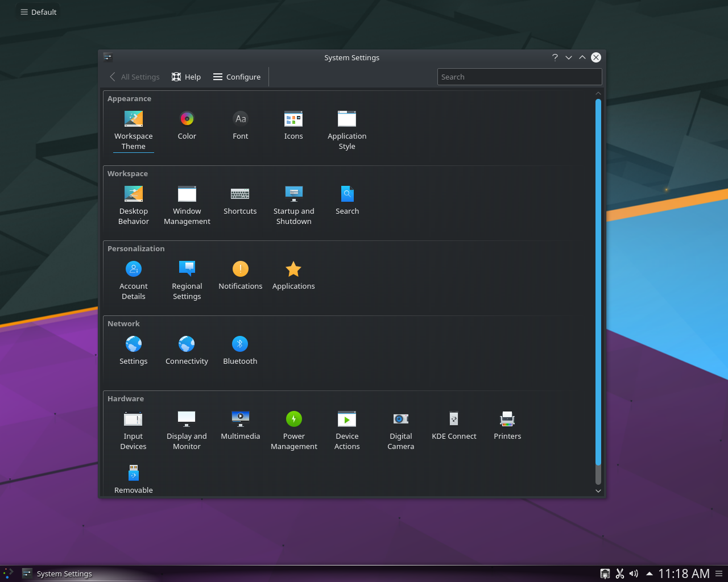Open the Network Settings module

coord(134,351)
